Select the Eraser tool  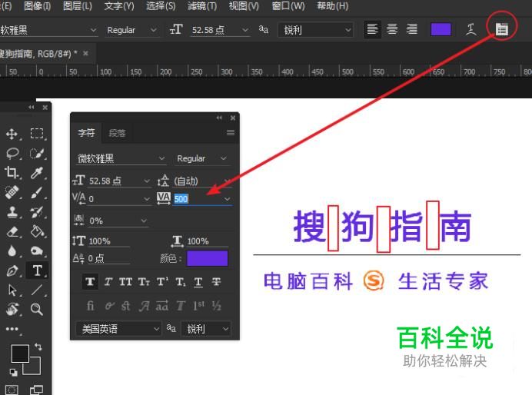tap(12, 231)
